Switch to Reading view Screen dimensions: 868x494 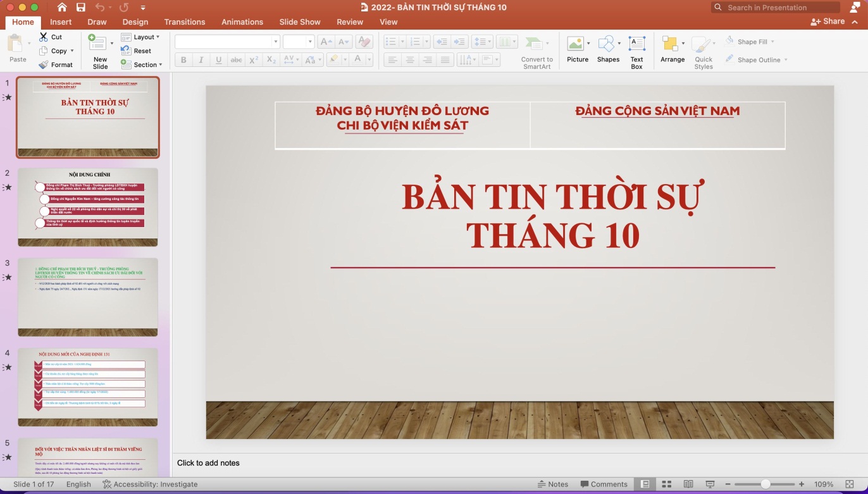click(x=688, y=485)
